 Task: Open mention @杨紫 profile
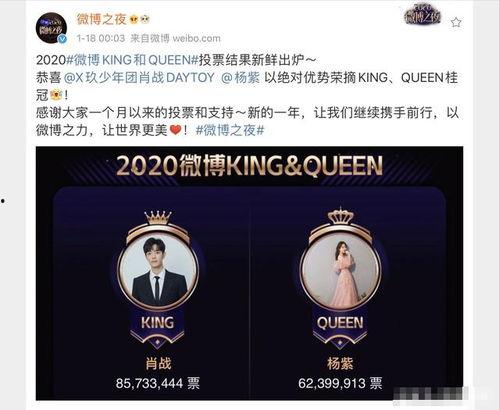click(x=240, y=78)
